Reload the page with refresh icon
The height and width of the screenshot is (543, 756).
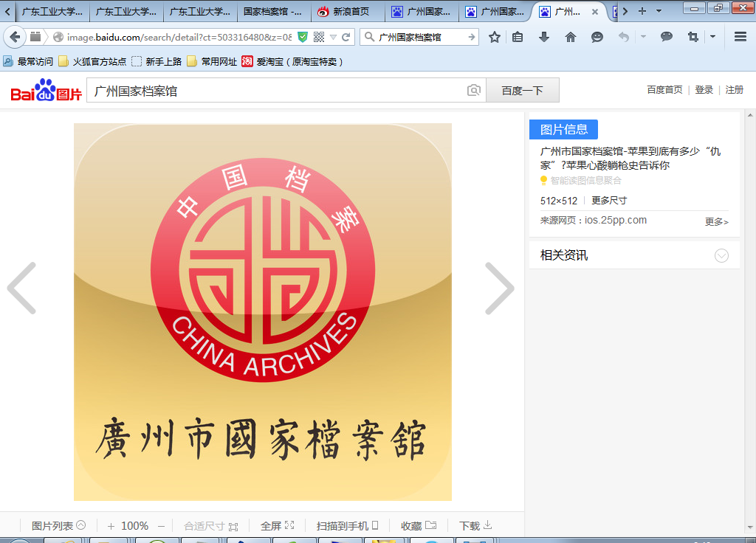(346, 37)
